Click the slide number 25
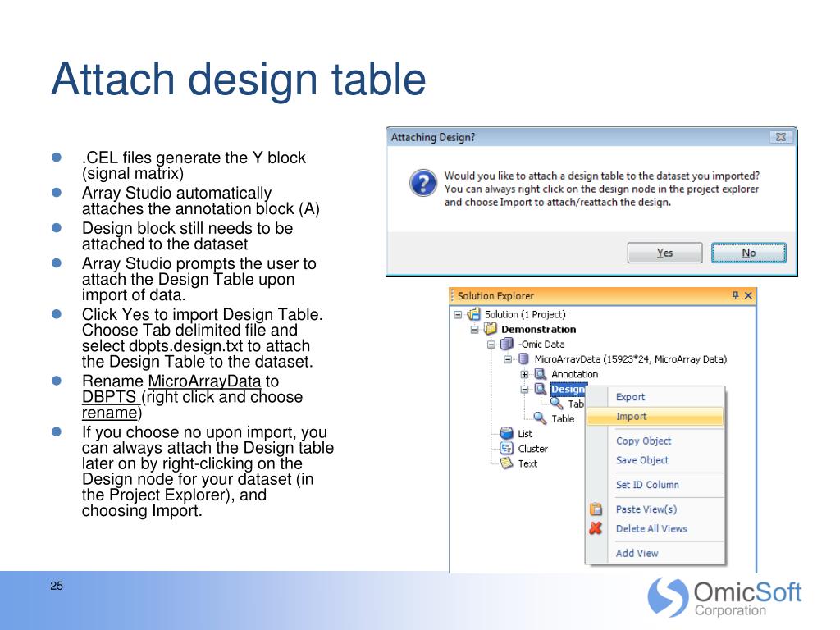 pos(57,586)
